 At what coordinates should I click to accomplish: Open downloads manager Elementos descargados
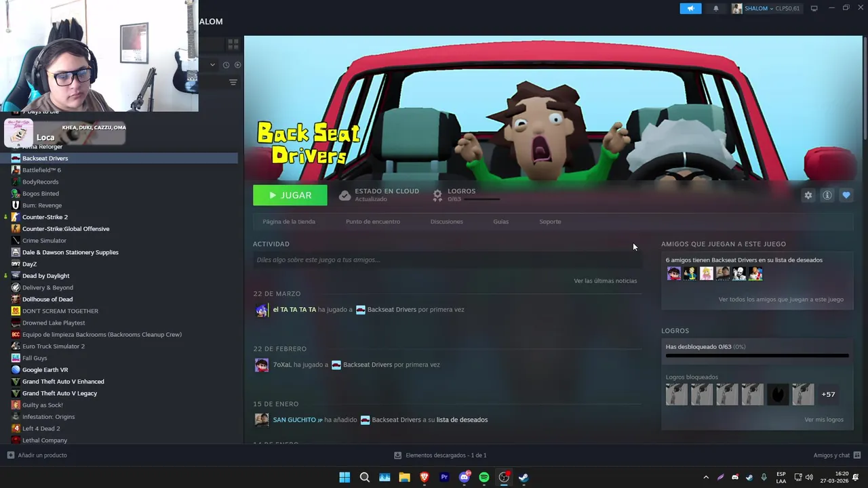440,455
